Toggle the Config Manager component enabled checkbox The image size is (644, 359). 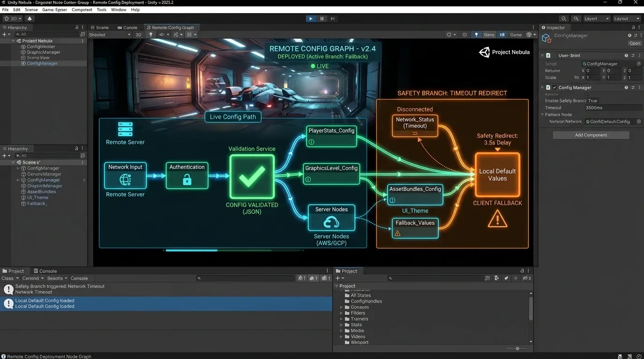coord(555,87)
